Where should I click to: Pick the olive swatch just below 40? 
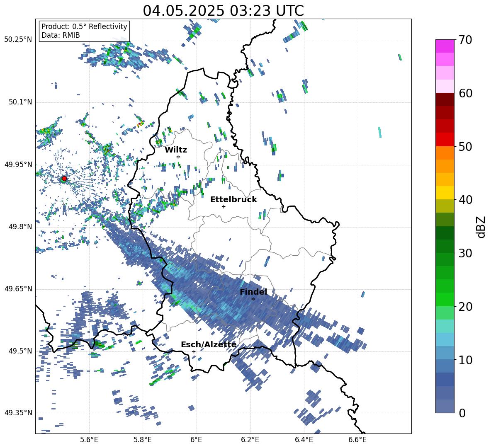point(445,206)
